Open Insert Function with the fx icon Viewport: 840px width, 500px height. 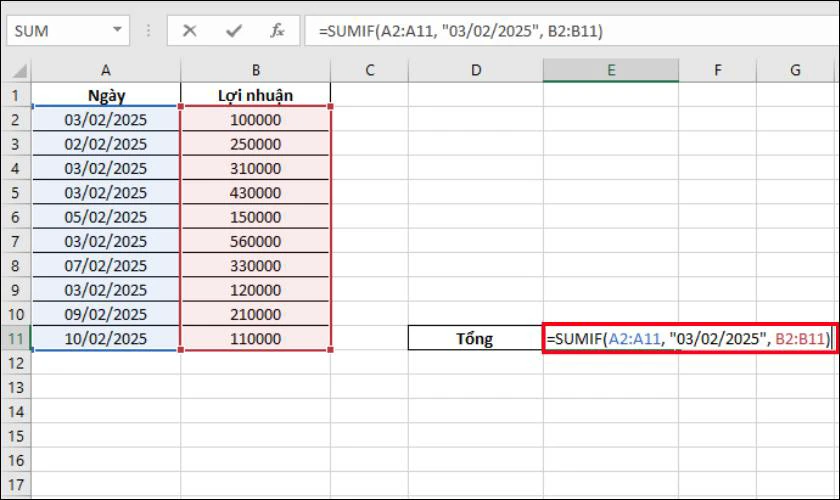click(277, 31)
